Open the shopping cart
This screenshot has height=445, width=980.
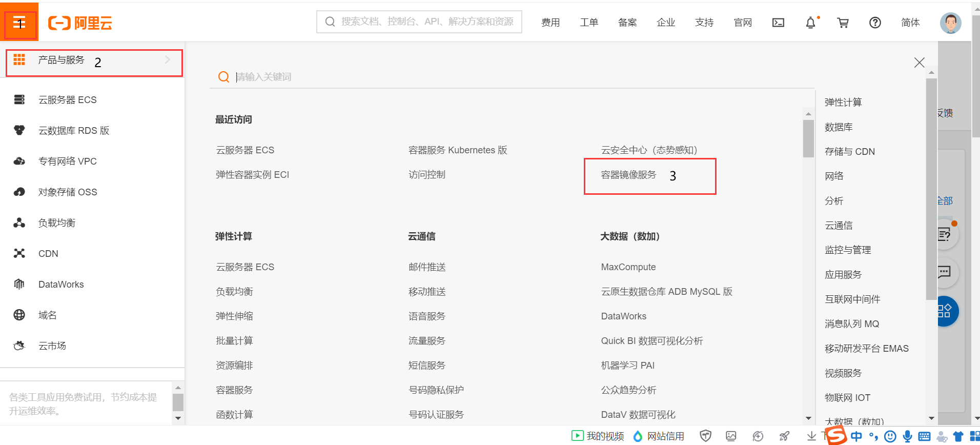[x=843, y=22]
